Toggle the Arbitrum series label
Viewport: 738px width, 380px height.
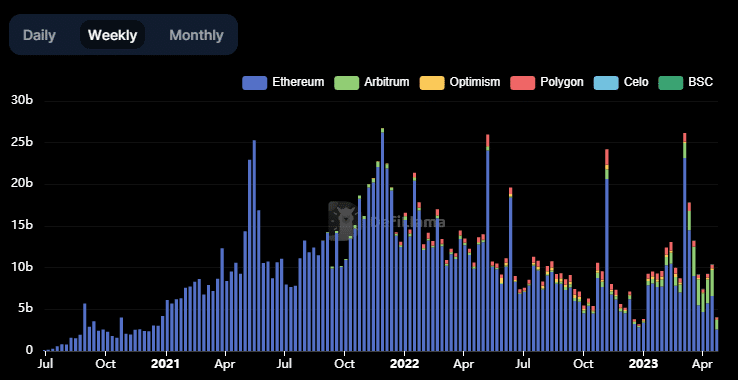click(386, 82)
